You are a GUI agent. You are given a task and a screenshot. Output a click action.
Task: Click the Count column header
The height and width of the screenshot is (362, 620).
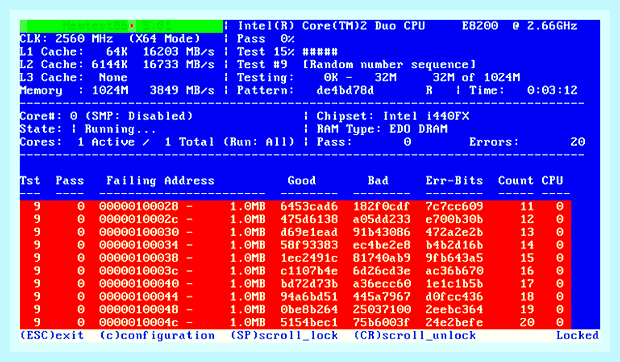(x=516, y=181)
